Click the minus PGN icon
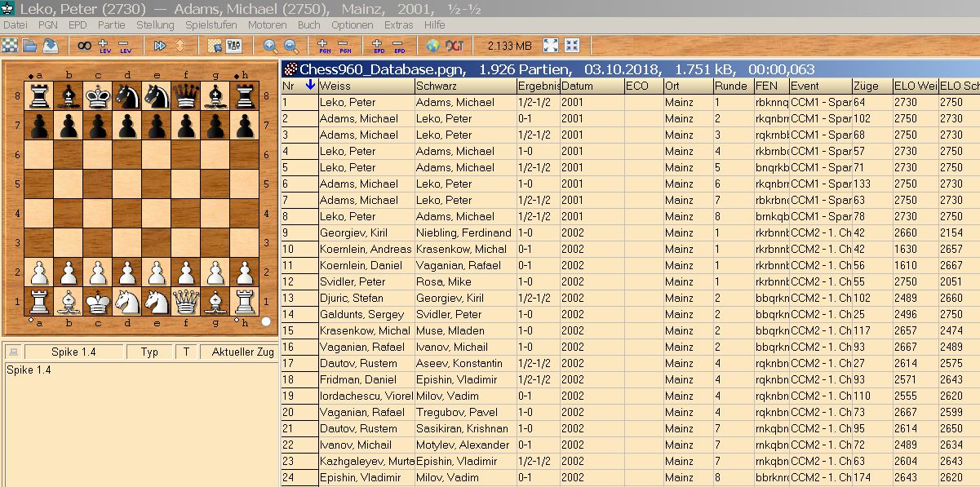980x487 pixels. click(344, 46)
